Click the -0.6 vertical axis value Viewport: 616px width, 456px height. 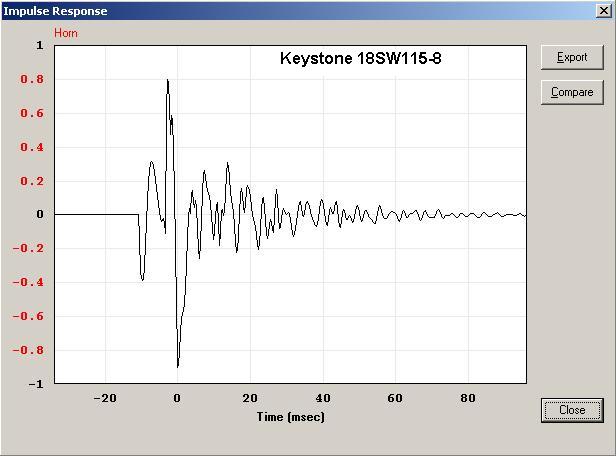tap(28, 316)
